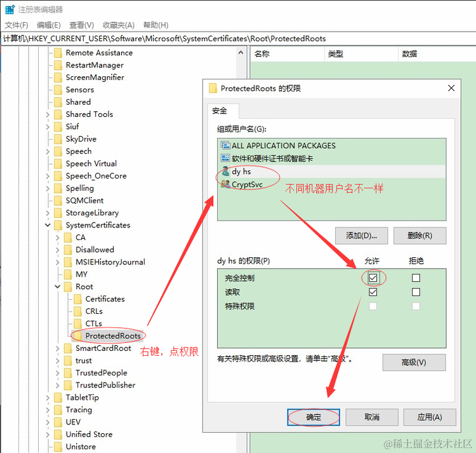The height and width of the screenshot is (453, 476).
Task: Click the CRLs folder icon
Action: tap(78, 311)
